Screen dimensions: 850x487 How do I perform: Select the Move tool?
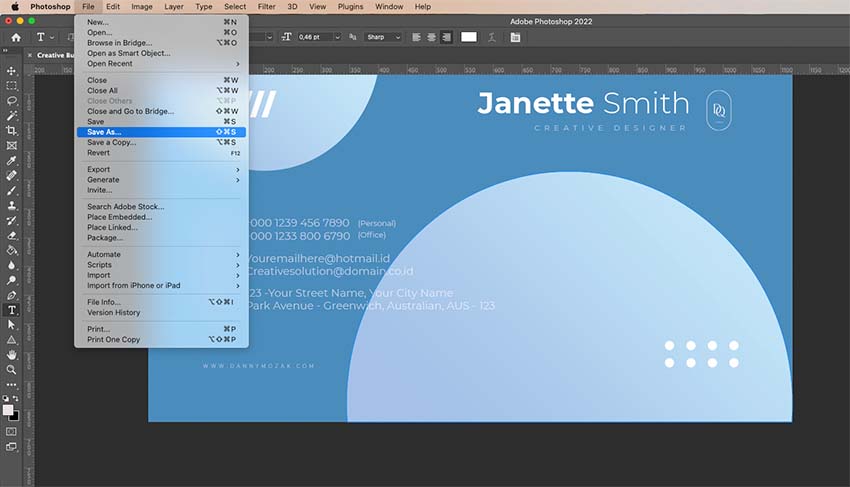tap(11, 71)
